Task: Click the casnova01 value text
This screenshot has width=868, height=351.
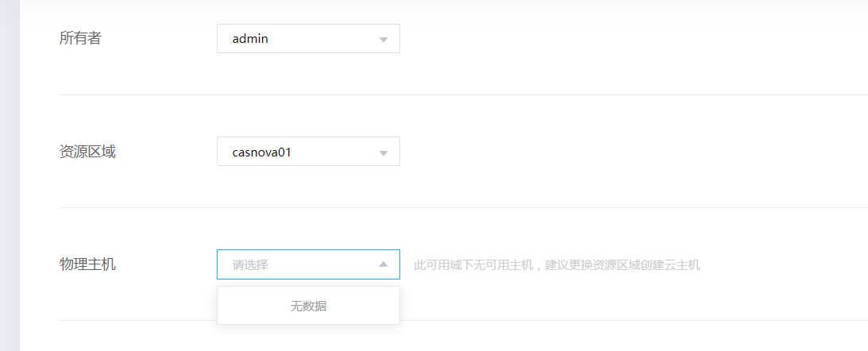Action: pos(262,152)
